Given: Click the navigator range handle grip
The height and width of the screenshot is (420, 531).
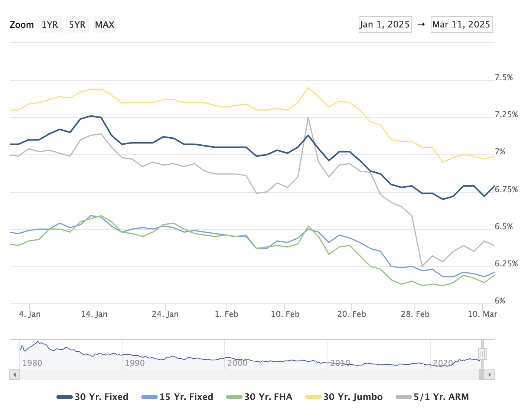Looking at the screenshot, I should tap(482, 354).
